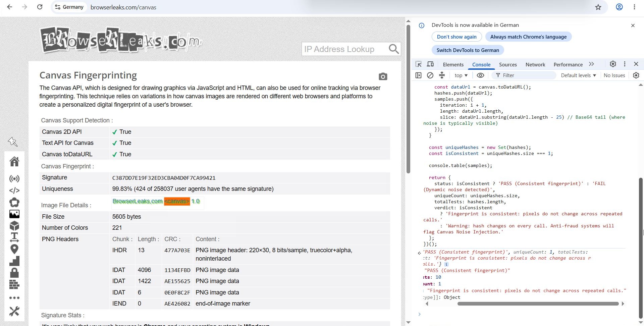
Task: Switch to the Network tab
Action: [535, 64]
